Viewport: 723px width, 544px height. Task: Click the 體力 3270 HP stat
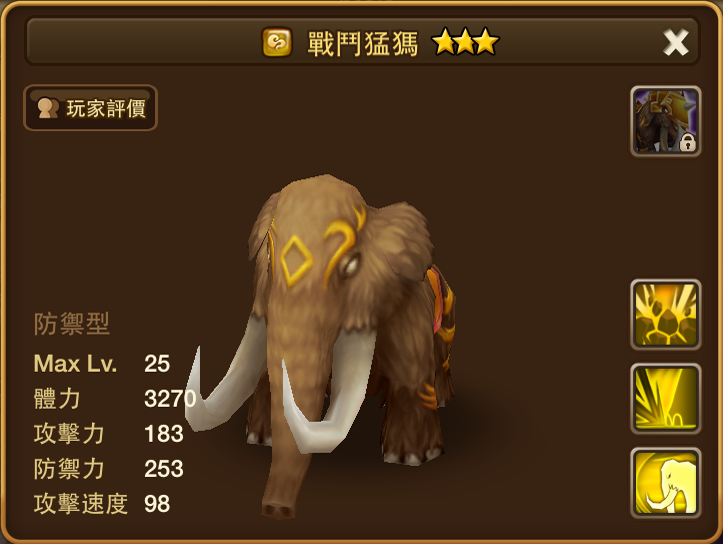pyautogui.click(x=115, y=399)
